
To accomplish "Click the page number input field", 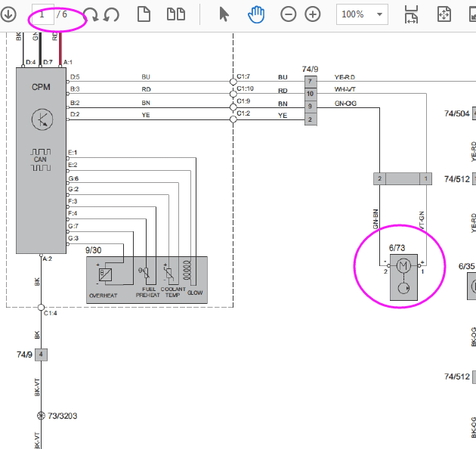I will [43, 14].
